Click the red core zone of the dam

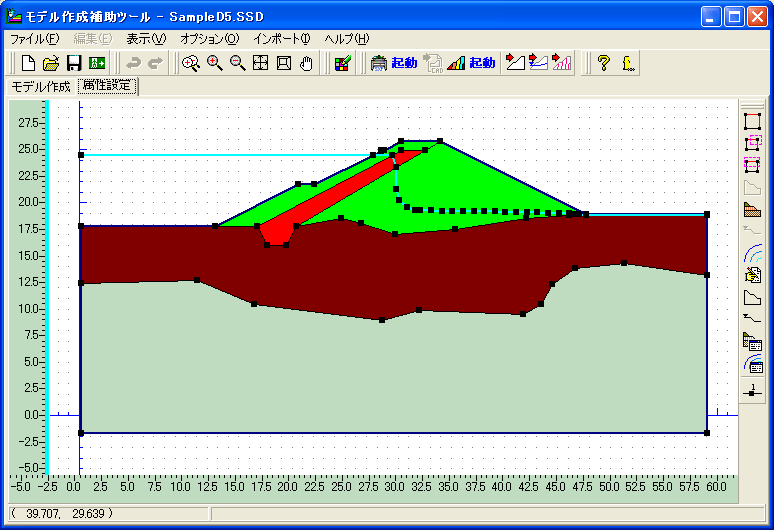tap(330, 190)
